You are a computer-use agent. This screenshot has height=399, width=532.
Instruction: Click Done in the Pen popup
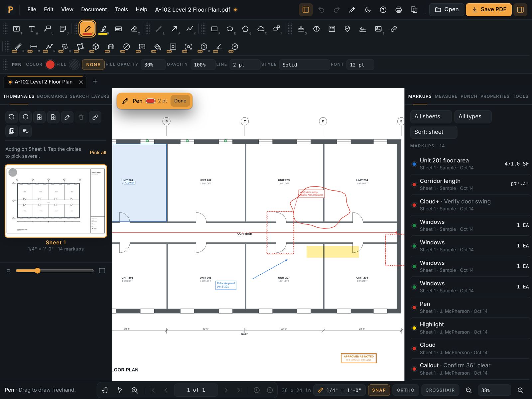click(180, 101)
